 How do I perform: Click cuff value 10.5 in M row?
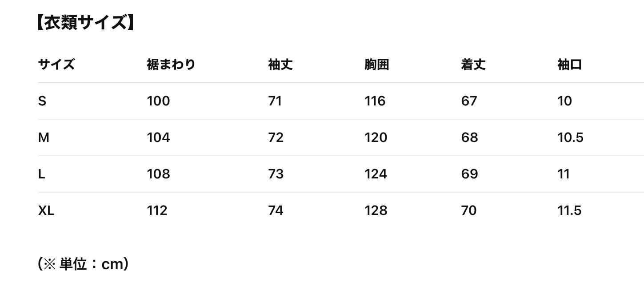tap(570, 138)
